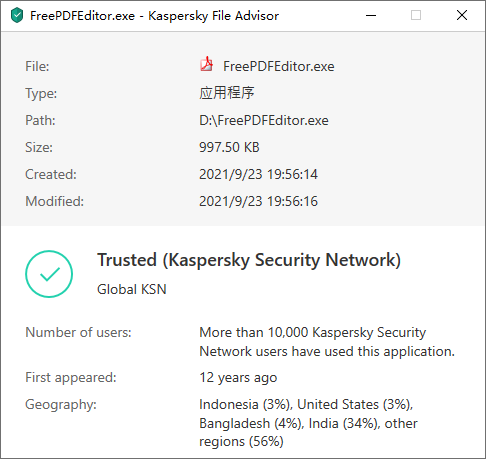
Task: Click the Global KSN subtitle
Action: tap(132, 289)
